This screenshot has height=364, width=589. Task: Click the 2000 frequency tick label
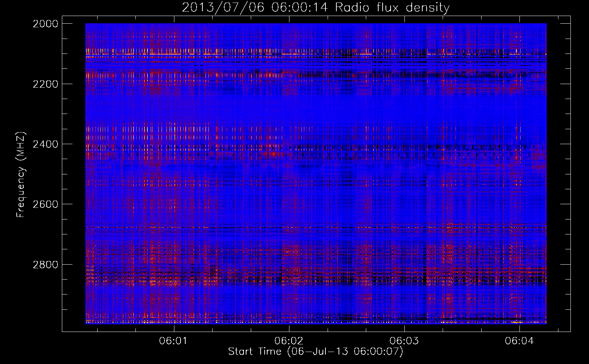click(46, 24)
